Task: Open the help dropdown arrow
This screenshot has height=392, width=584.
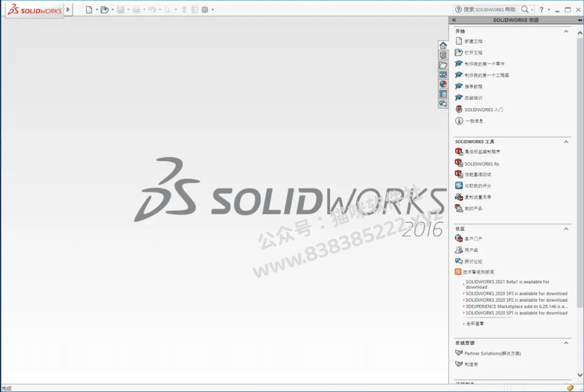Action: click(549, 10)
